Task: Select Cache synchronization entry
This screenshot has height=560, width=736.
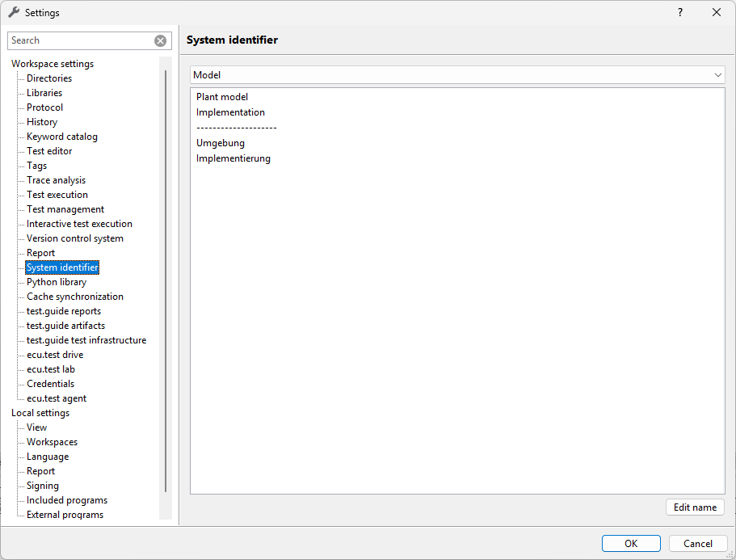Action: tap(75, 297)
